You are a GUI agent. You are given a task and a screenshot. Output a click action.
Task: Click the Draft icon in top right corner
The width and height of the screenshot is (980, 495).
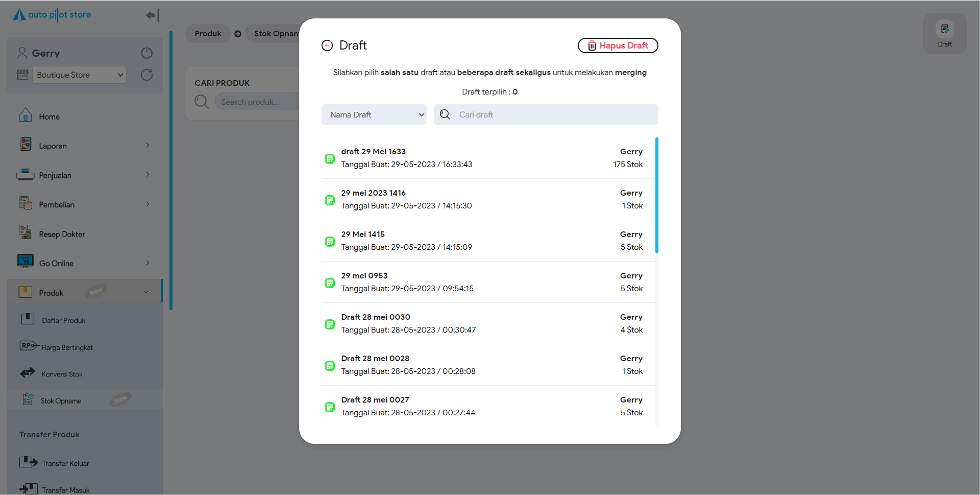tap(944, 30)
